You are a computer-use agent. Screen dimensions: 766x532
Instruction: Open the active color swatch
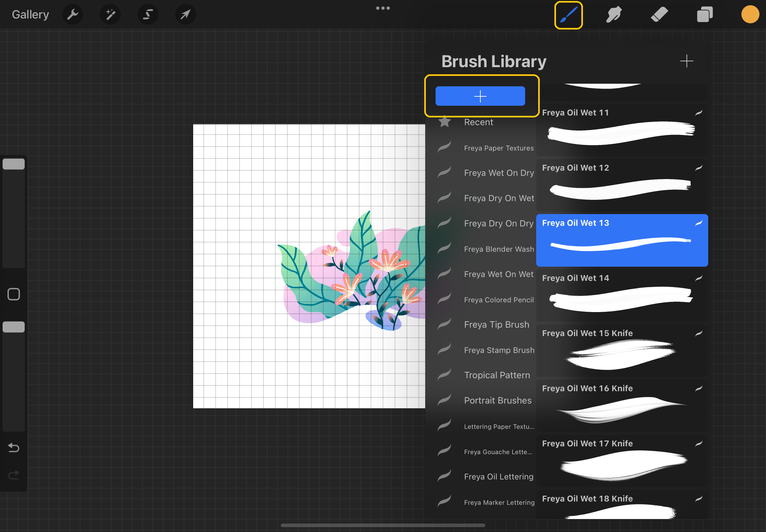click(750, 14)
